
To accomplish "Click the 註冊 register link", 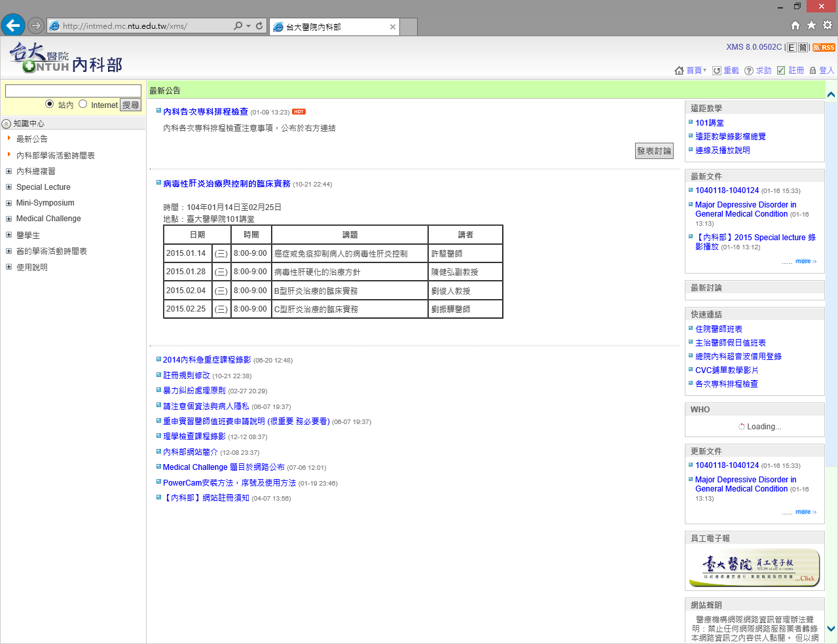I will pyautogui.click(x=790, y=71).
